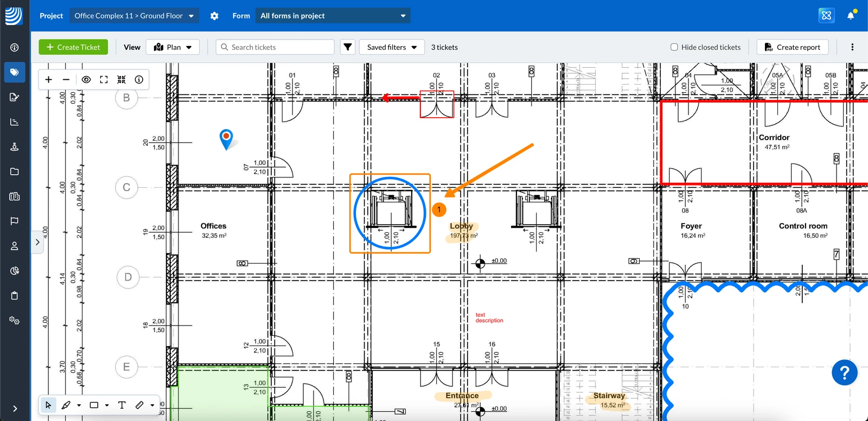Expand the Saved filters dropdown
Screen dimensions: 868x421
392,47
